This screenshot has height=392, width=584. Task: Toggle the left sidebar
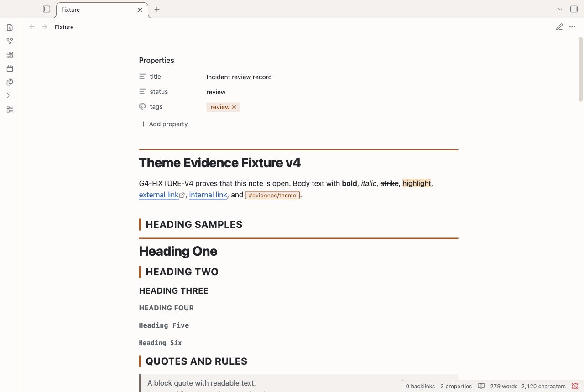[47, 9]
